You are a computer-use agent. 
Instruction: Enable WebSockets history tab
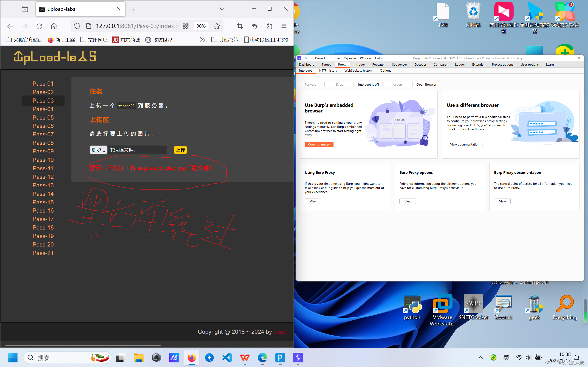pyautogui.click(x=358, y=71)
